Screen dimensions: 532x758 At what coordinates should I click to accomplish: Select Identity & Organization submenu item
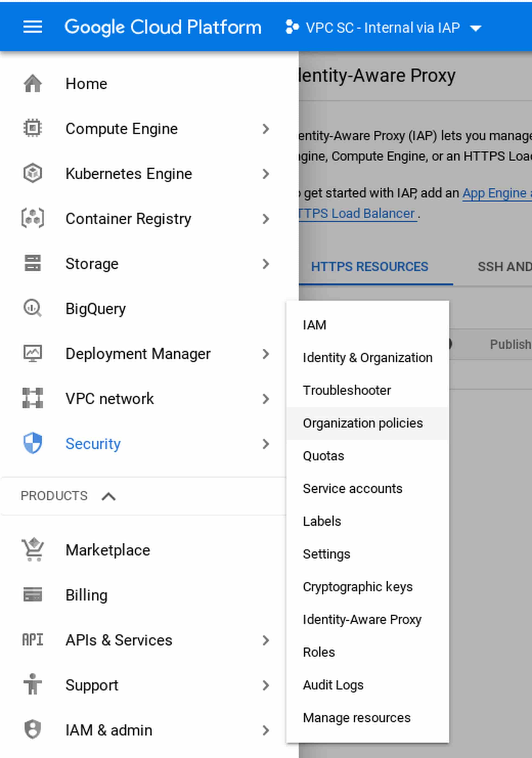[x=367, y=358]
